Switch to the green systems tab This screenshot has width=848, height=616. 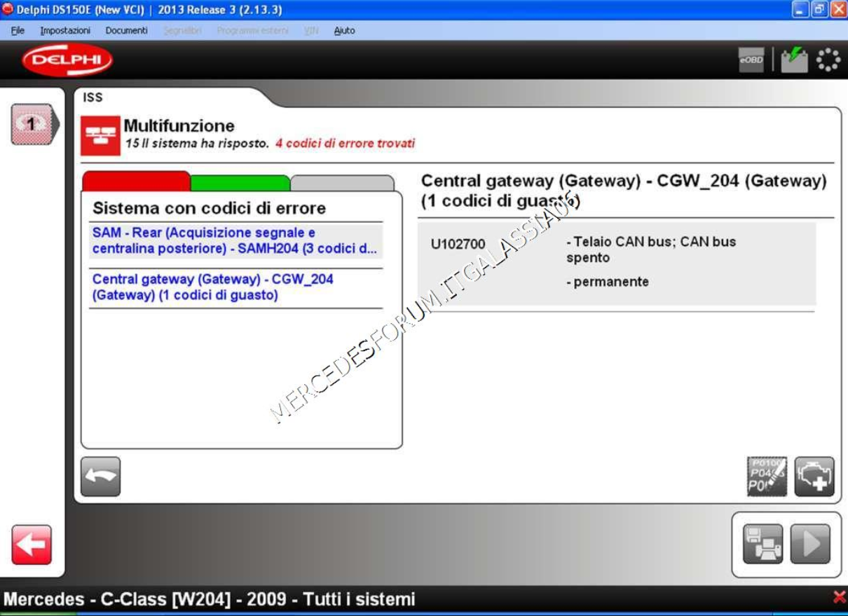(x=240, y=183)
